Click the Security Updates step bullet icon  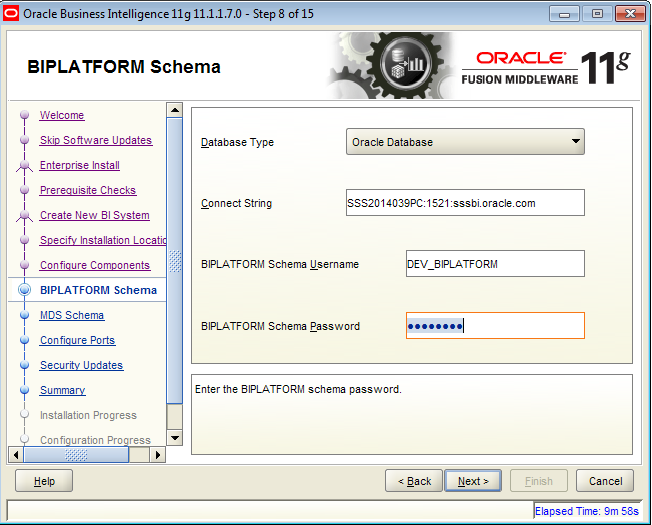[x=25, y=365]
